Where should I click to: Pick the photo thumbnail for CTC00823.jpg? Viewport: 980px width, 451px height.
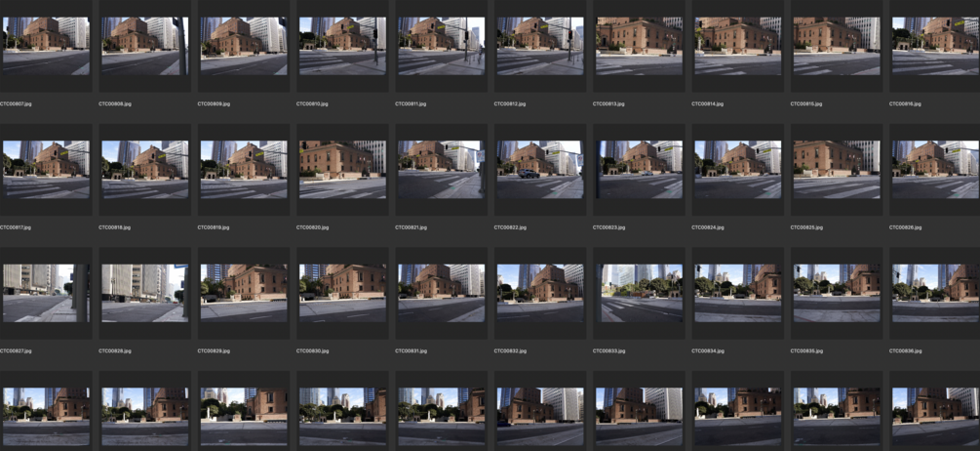click(x=639, y=170)
